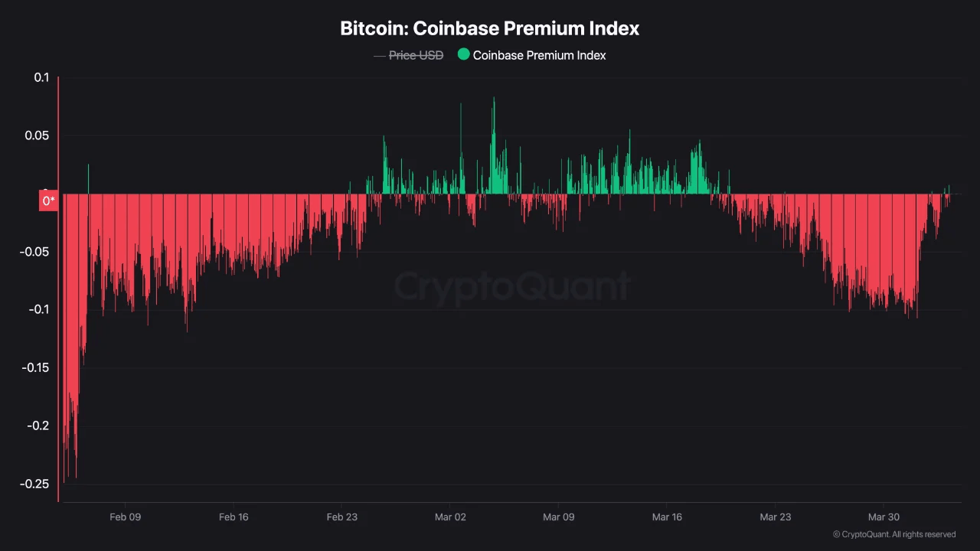The width and height of the screenshot is (980, 551).
Task: Toggle the struck-through Price USD series
Action: [416, 55]
